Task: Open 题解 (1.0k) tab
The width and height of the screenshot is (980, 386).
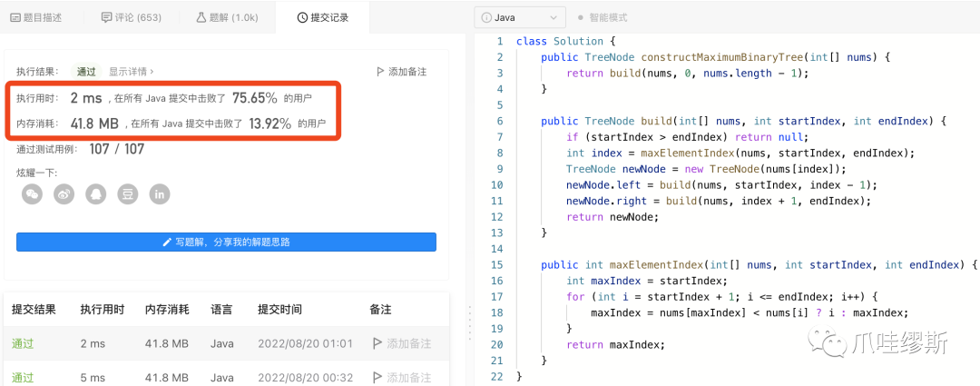Action: tap(227, 17)
